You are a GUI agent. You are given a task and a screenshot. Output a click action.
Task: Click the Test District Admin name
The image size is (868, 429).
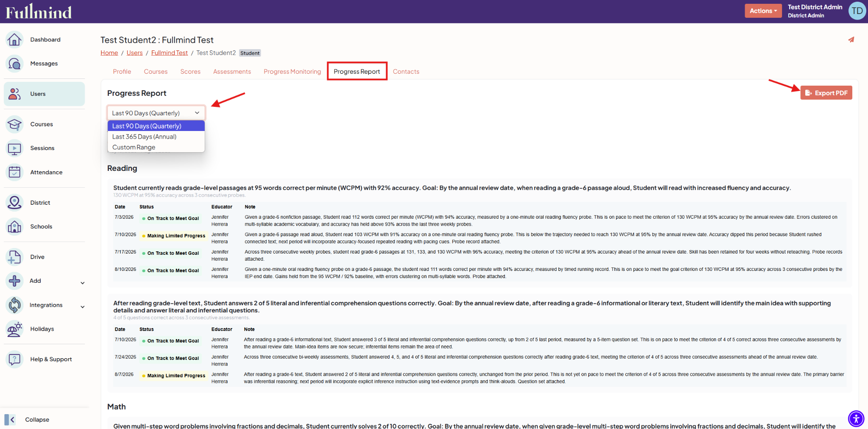(815, 7)
